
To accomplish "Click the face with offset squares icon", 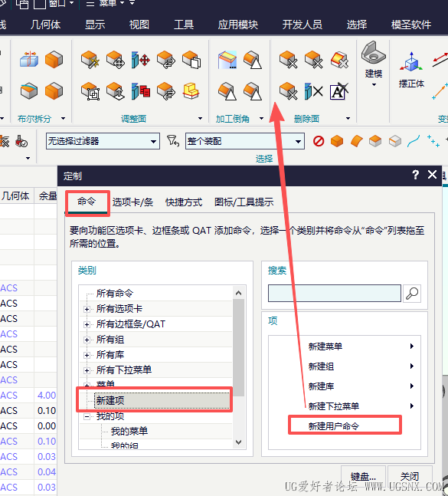I will [x=90, y=91].
